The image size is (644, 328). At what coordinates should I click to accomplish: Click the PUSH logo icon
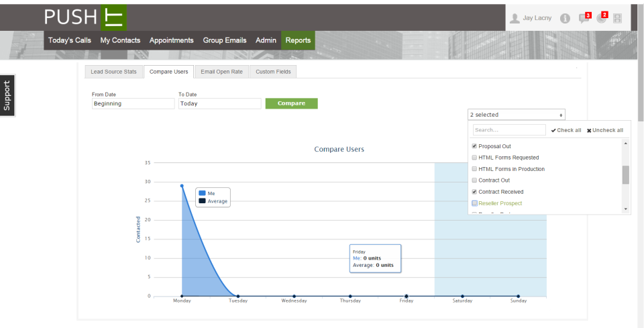coord(114,17)
